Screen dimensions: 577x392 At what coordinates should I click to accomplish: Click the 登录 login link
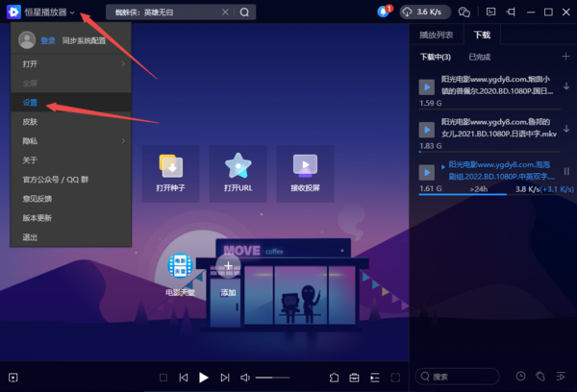click(48, 40)
